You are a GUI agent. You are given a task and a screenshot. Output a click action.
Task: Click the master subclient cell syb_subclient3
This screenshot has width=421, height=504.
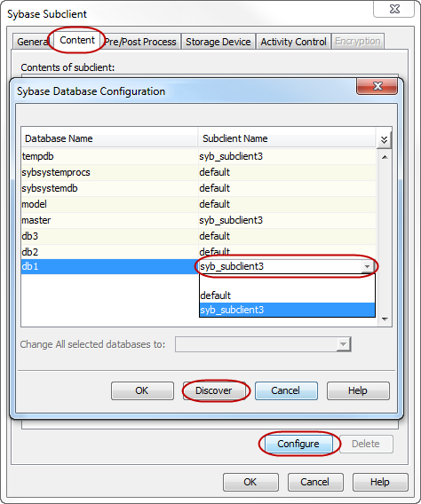pyautogui.click(x=287, y=220)
